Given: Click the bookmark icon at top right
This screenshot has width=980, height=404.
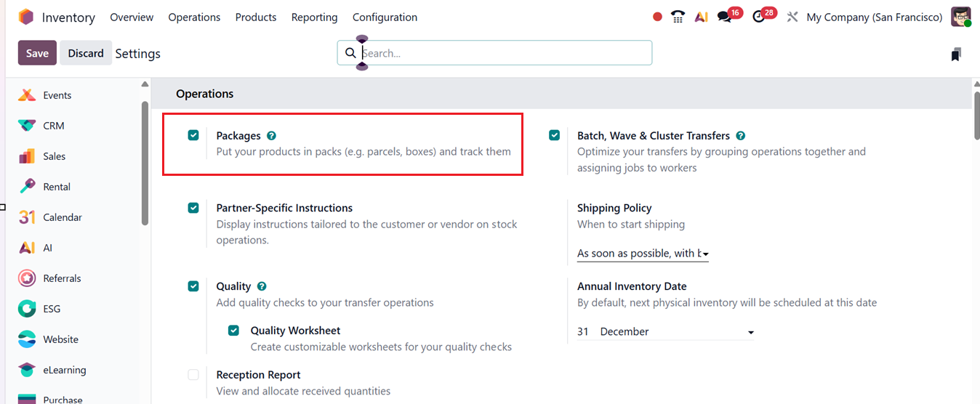Looking at the screenshot, I should pos(956,54).
